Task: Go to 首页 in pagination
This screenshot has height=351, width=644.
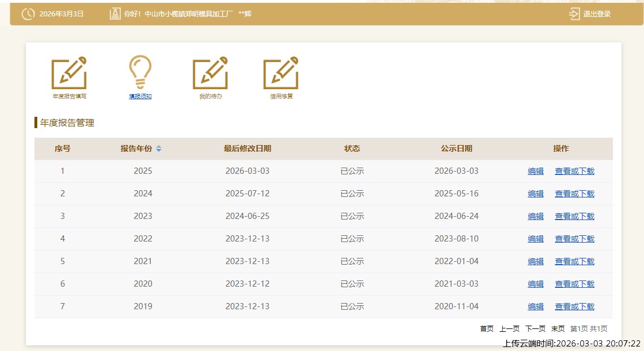Action: [486, 328]
